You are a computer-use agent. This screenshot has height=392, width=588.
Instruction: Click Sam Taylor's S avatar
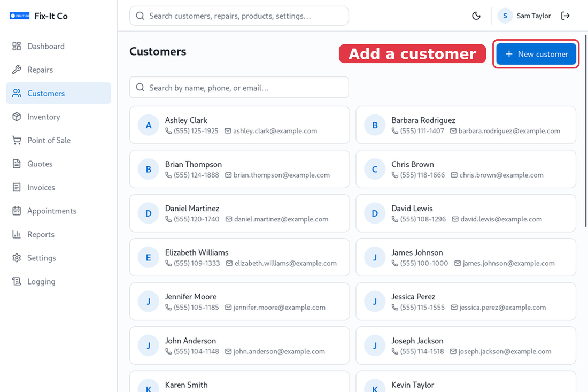click(x=505, y=16)
